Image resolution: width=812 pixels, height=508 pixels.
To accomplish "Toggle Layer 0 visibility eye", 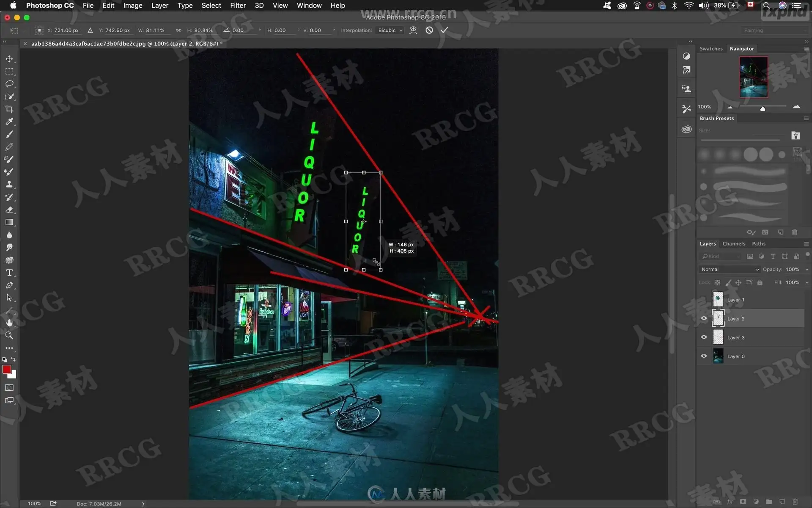I will tap(704, 356).
